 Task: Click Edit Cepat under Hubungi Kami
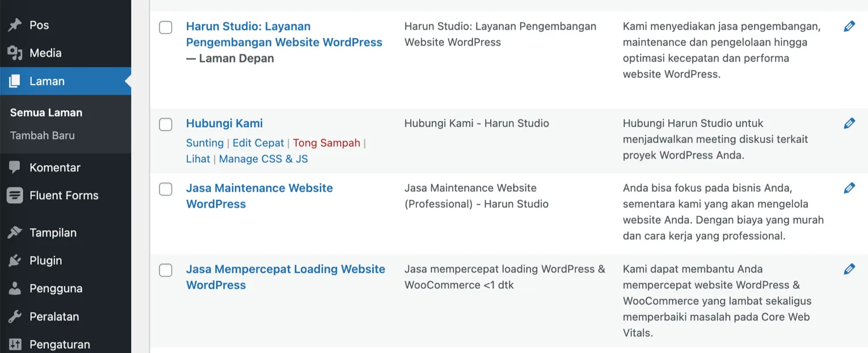(258, 143)
